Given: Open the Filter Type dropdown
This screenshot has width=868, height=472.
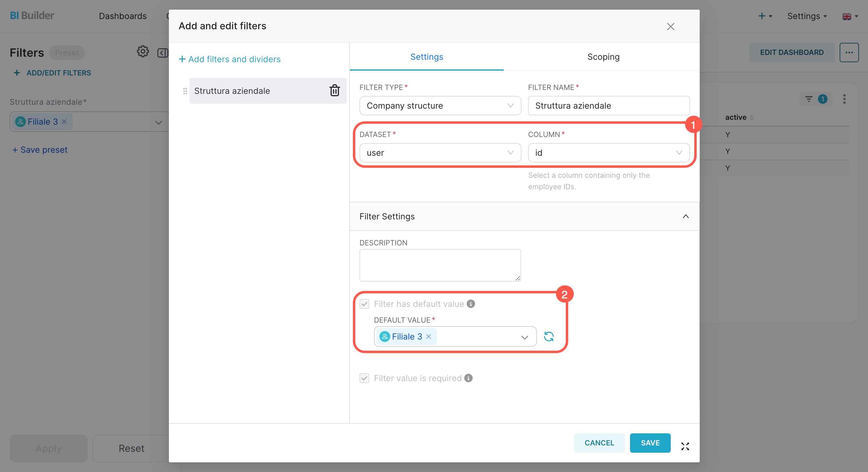Looking at the screenshot, I should click(x=440, y=106).
